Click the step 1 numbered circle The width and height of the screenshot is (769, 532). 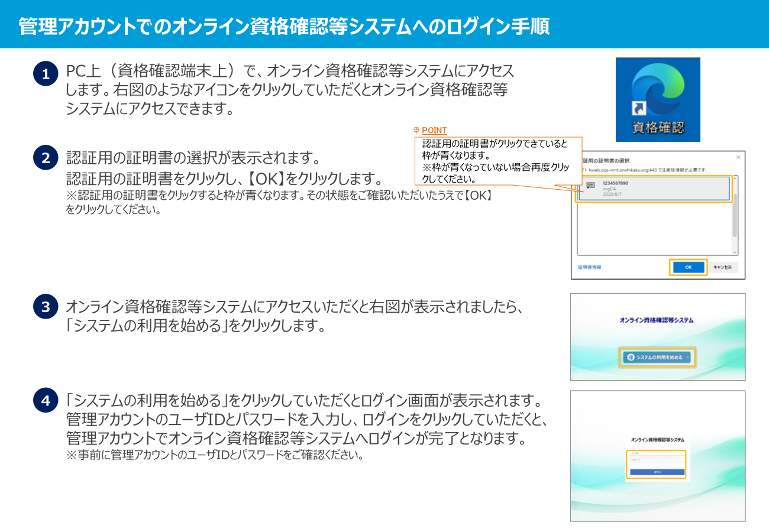[x=46, y=74]
